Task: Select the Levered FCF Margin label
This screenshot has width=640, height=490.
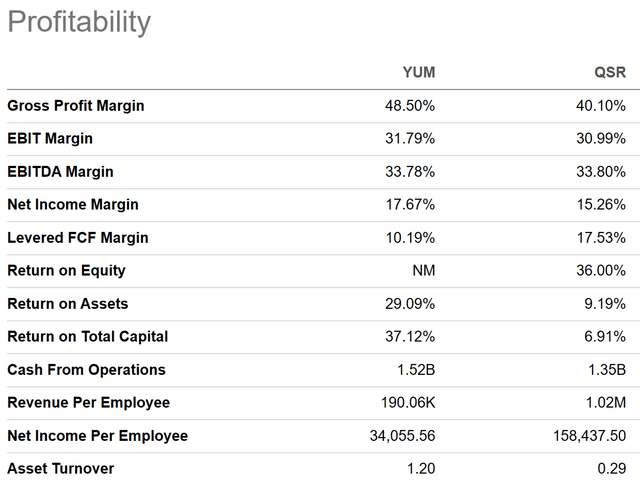Action: click(78, 237)
